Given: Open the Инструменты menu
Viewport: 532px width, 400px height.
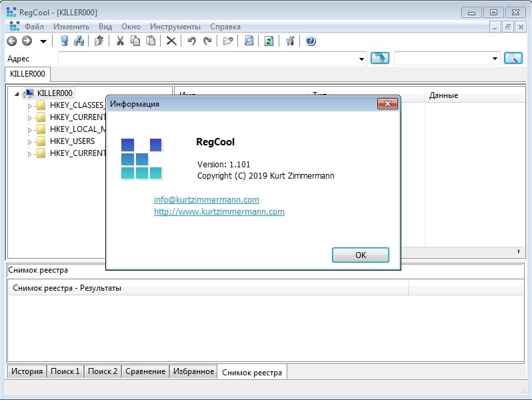Looking at the screenshot, I should 175,27.
